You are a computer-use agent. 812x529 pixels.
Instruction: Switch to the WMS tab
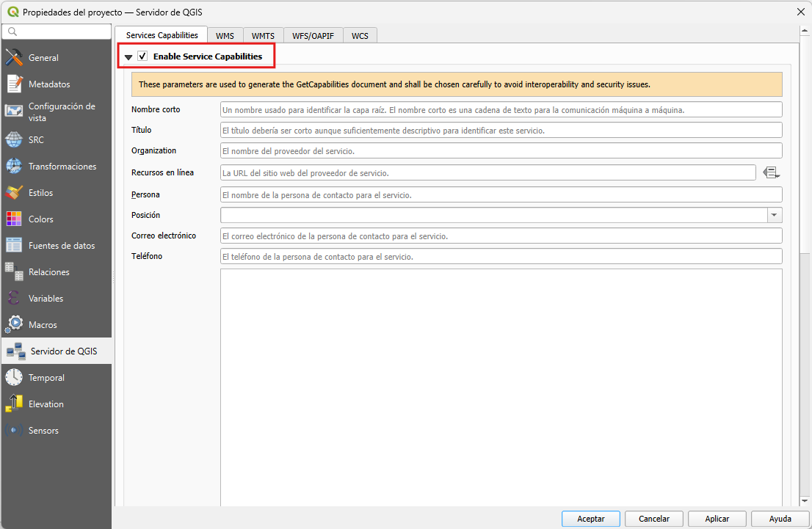tap(225, 35)
